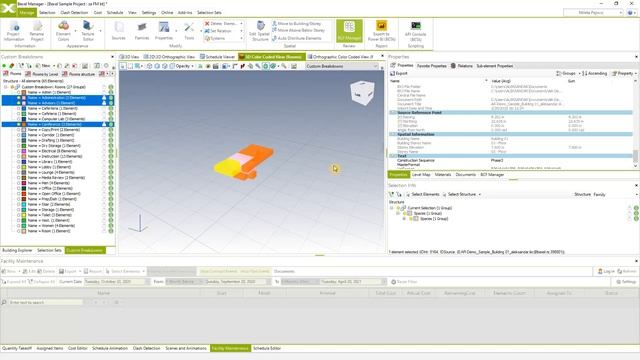Collapse Custom Breakdown: Rooms tree node

(x=6, y=87)
